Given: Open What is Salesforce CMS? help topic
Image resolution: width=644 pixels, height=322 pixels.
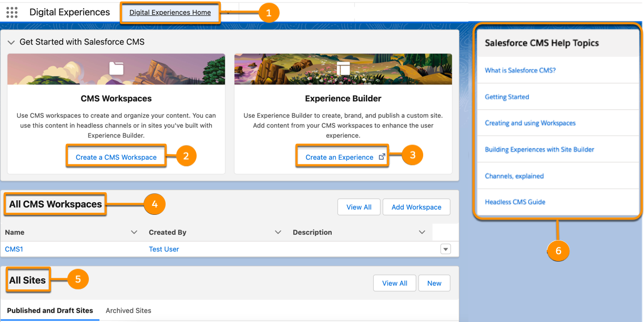Looking at the screenshot, I should coord(520,70).
